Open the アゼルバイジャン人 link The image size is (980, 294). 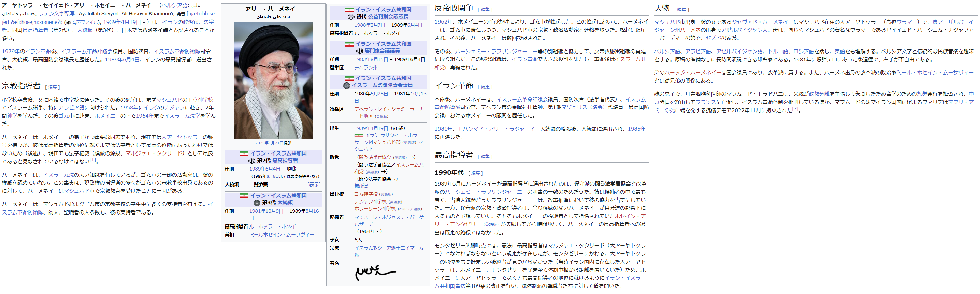(x=745, y=30)
